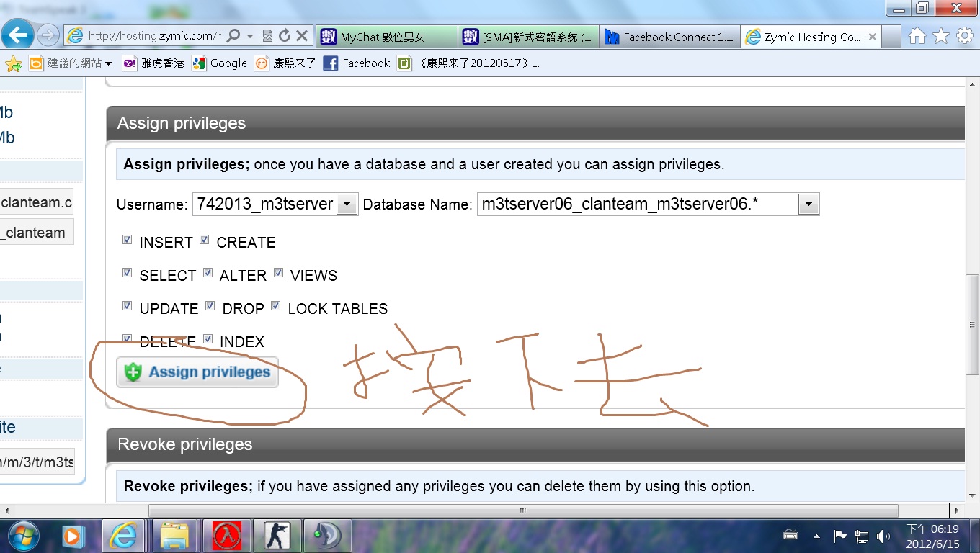980x553 pixels.
Task: Click the network tray icon
Action: point(862,536)
